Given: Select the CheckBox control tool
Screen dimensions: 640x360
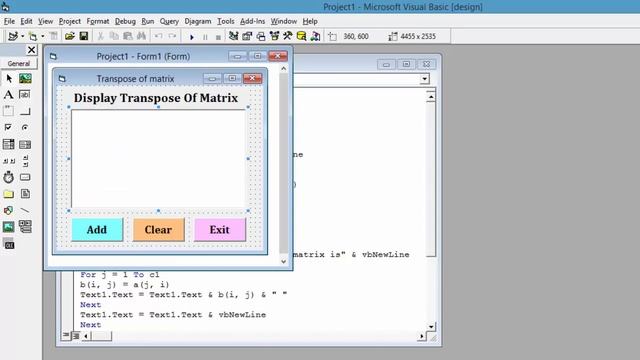Looking at the screenshot, I should coord(9,127).
